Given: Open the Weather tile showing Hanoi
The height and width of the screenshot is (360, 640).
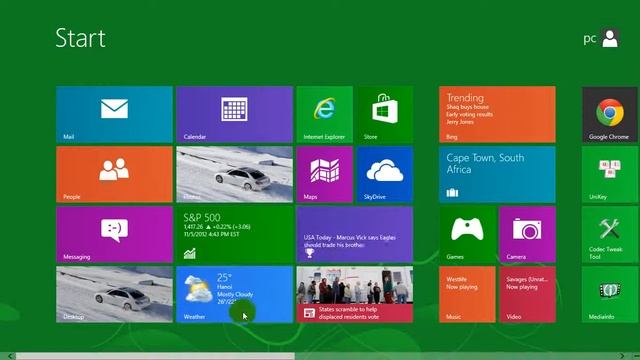Looking at the screenshot, I should click(235, 294).
